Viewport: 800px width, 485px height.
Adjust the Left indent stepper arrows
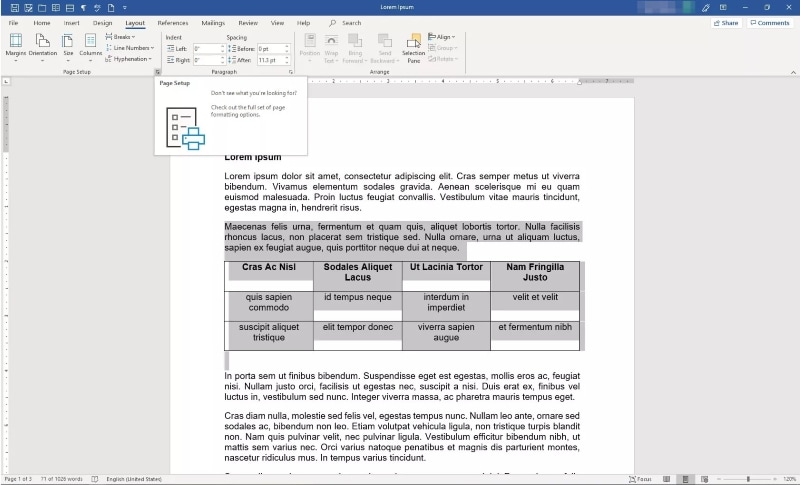pyautogui.click(x=223, y=49)
